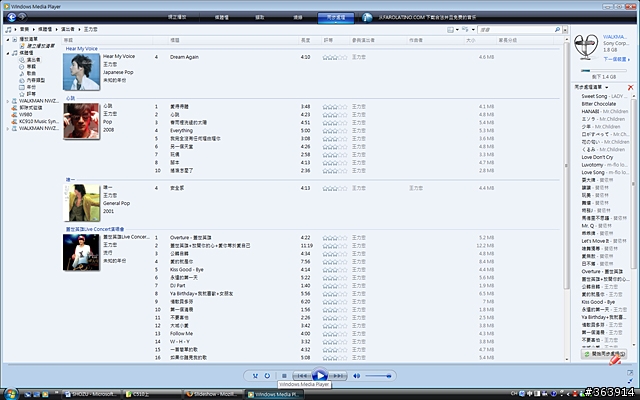Click the 下一個裝置 next device link
Image resolution: width=640 pixels, height=400 pixels.
coord(616,59)
